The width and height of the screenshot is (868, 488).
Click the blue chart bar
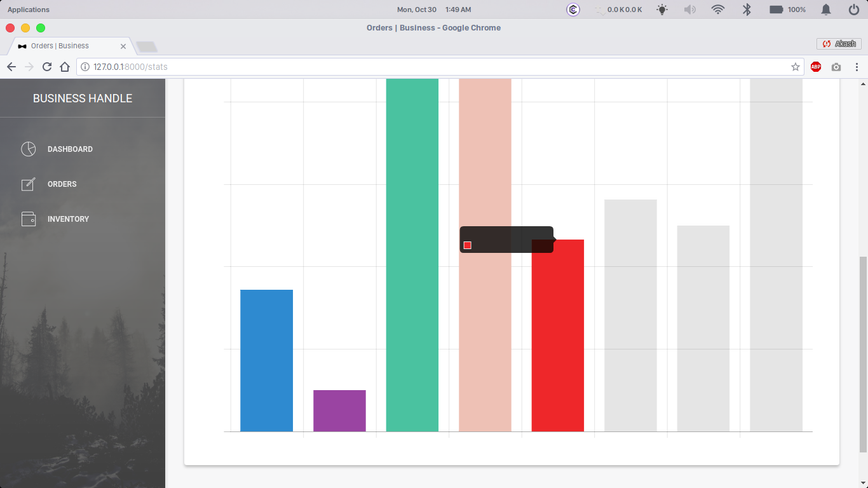pos(266,360)
